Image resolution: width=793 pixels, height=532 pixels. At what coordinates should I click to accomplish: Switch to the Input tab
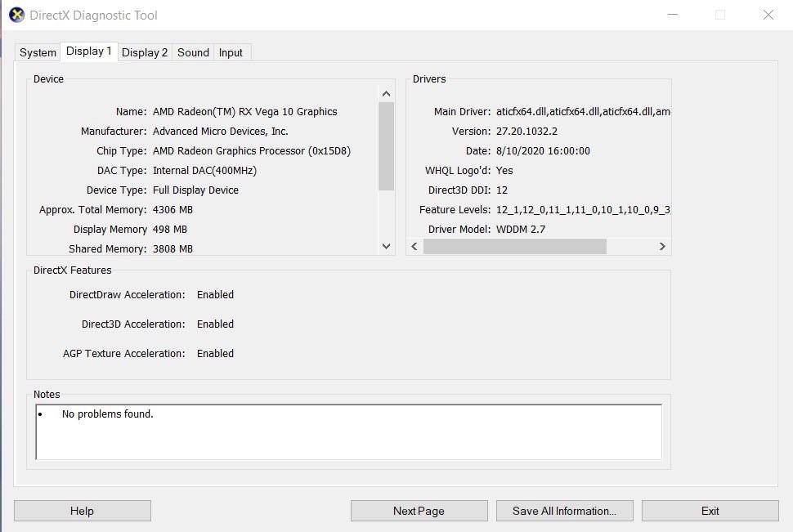click(231, 51)
